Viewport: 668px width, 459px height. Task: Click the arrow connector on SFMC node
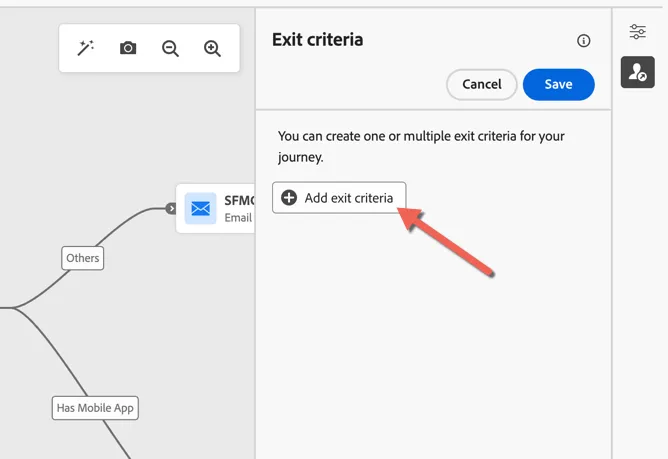point(171,208)
